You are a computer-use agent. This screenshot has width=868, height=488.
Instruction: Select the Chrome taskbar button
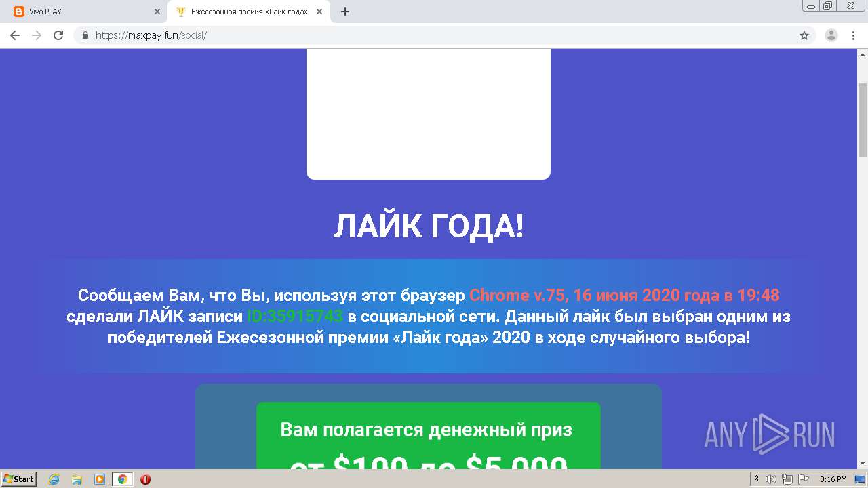[122, 479]
